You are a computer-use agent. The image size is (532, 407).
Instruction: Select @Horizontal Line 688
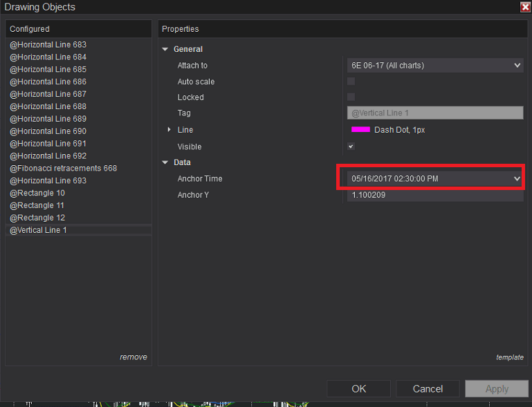click(78, 106)
